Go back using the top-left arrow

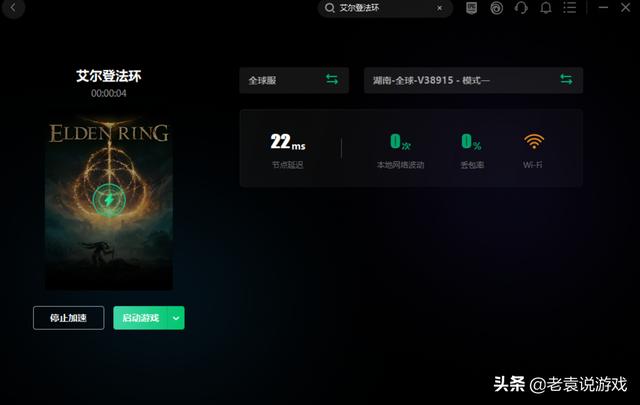(13, 7)
